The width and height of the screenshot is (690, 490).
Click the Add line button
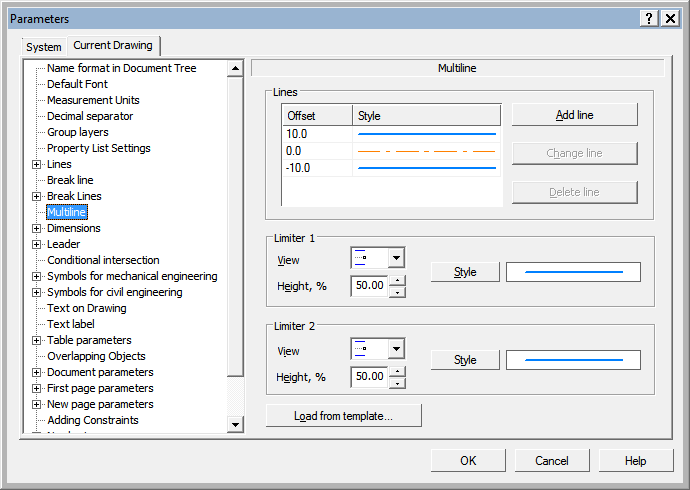point(574,115)
